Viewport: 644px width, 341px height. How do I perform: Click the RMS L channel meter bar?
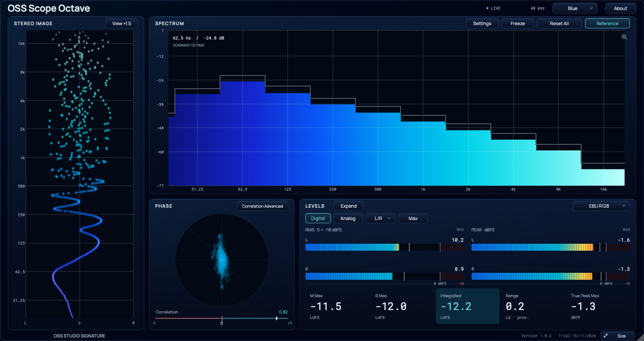click(384, 247)
